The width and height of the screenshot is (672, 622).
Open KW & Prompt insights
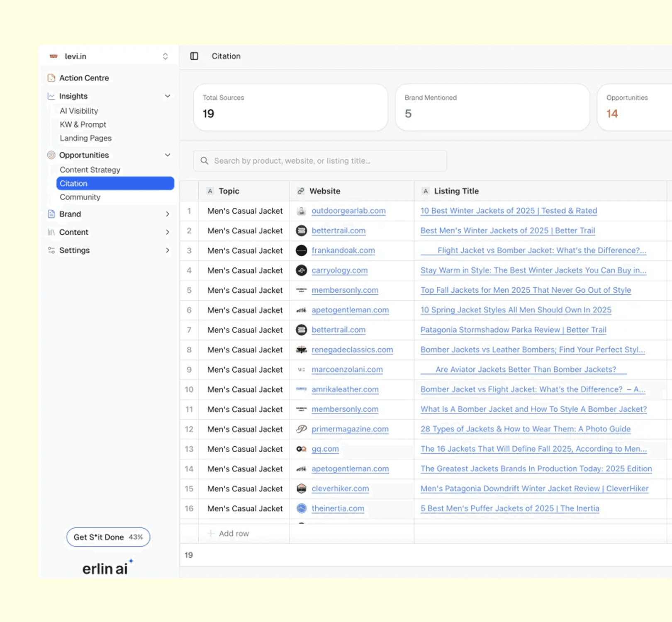(83, 124)
